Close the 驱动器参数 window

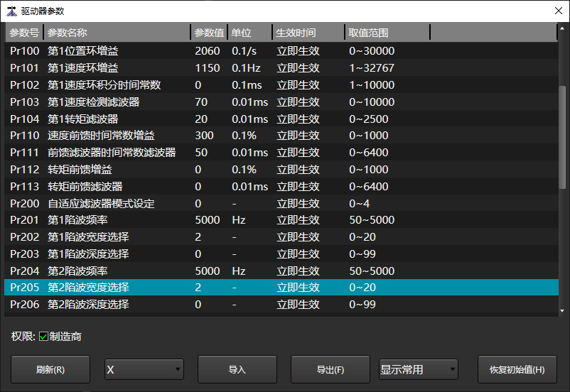point(557,10)
